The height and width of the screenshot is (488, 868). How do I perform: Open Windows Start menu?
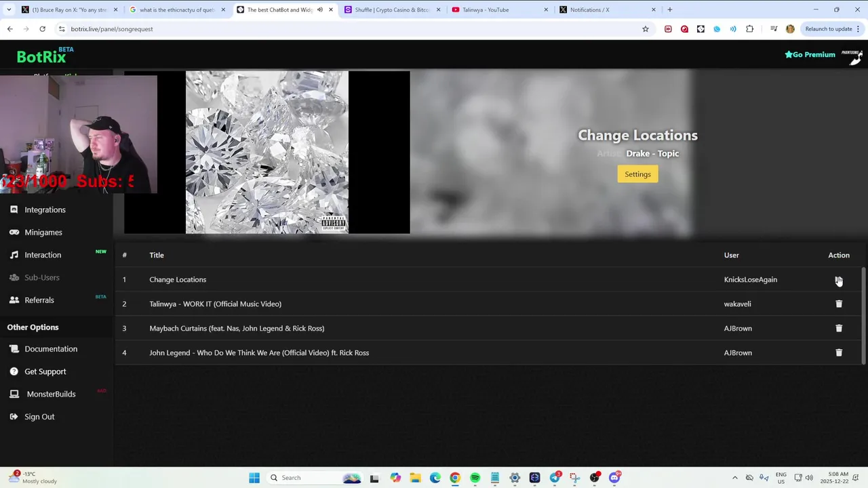254,478
